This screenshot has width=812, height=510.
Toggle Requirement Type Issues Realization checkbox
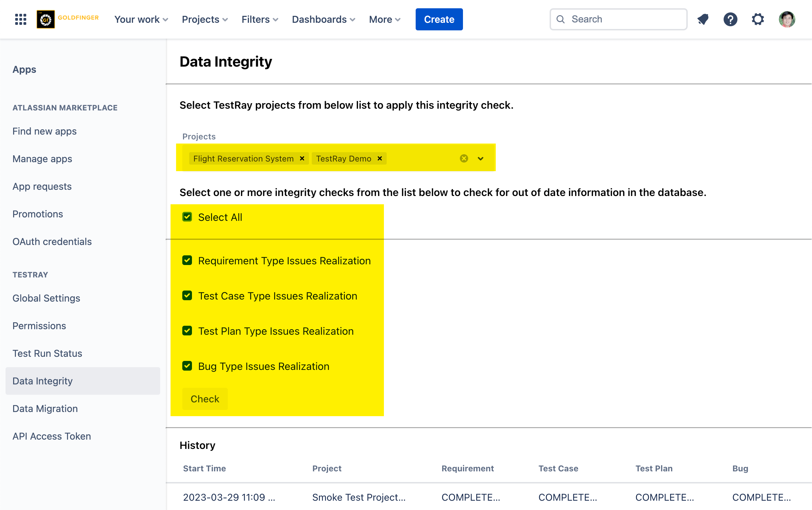point(187,261)
